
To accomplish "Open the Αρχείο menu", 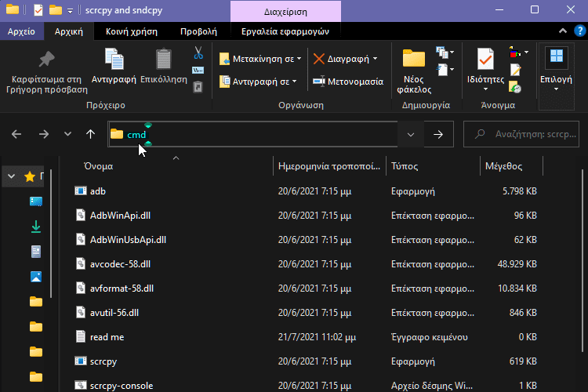I will (21, 31).
